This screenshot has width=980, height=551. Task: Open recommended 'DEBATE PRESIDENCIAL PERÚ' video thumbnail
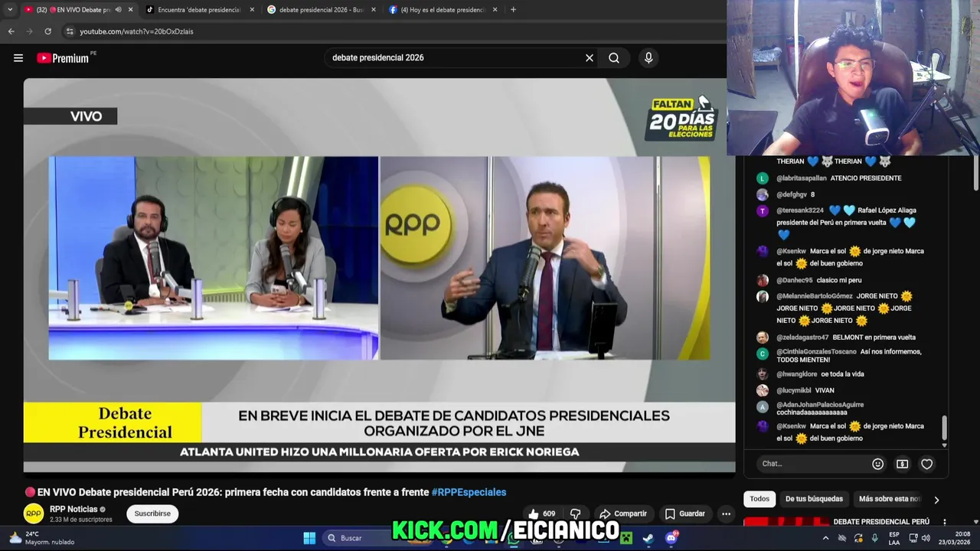point(786,522)
